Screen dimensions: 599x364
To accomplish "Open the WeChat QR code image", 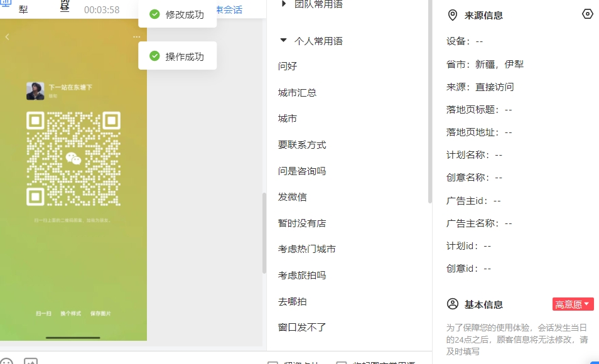I will pyautogui.click(x=73, y=159).
